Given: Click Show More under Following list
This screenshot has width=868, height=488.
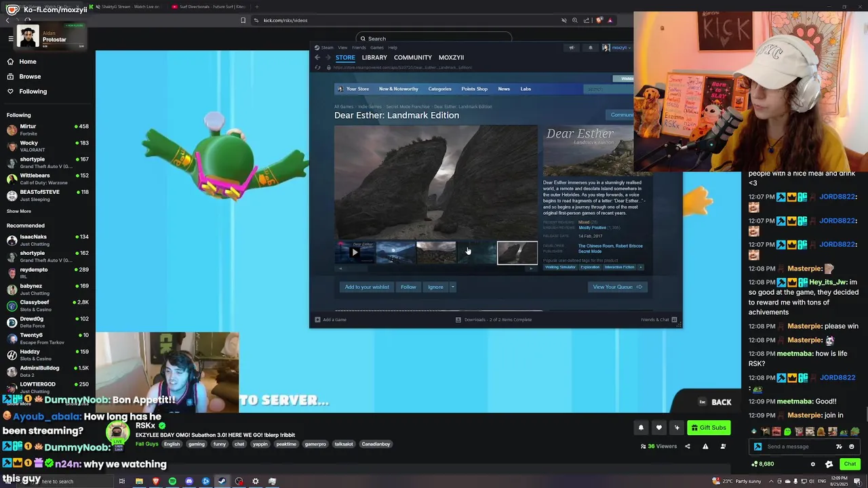Looking at the screenshot, I should [x=18, y=211].
